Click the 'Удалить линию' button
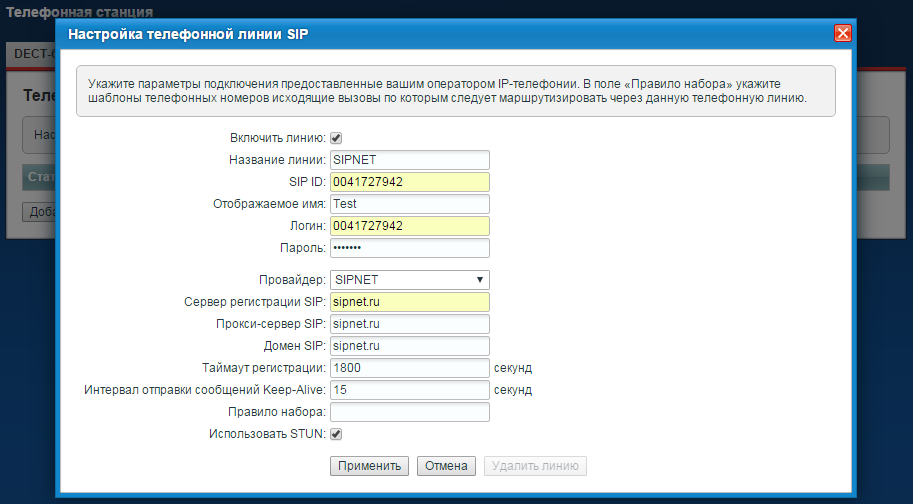The image size is (913, 504). [535, 466]
